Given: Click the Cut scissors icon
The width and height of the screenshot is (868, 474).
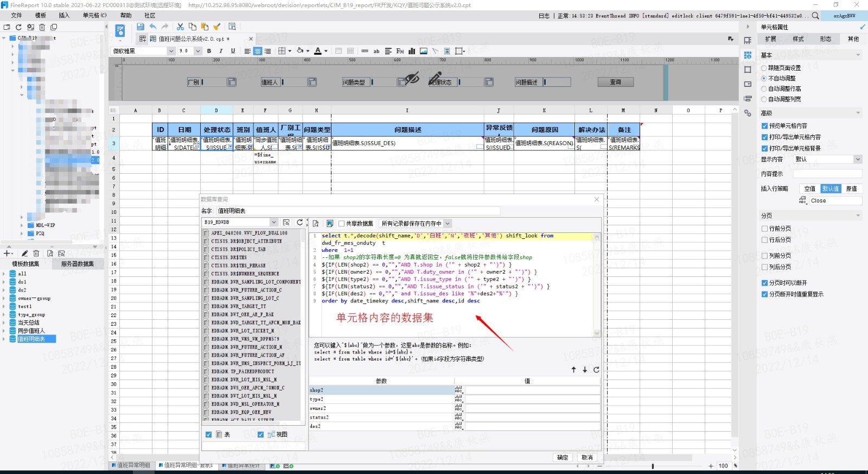Looking at the screenshot, I should coord(180,27).
